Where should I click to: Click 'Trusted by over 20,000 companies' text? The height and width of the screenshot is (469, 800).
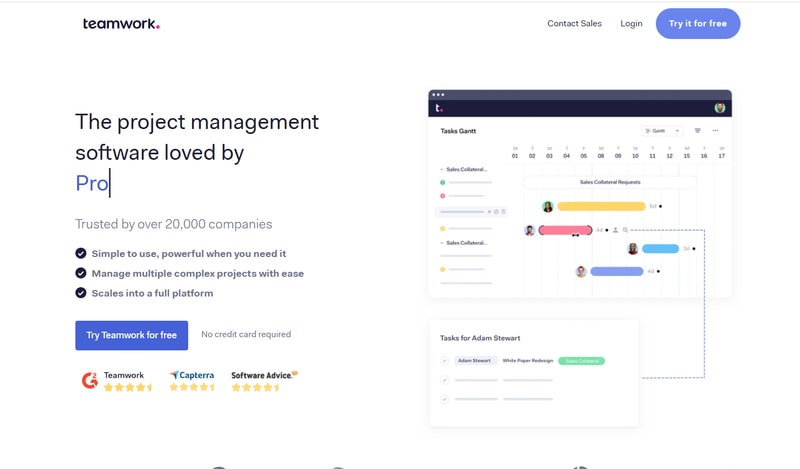tap(173, 224)
